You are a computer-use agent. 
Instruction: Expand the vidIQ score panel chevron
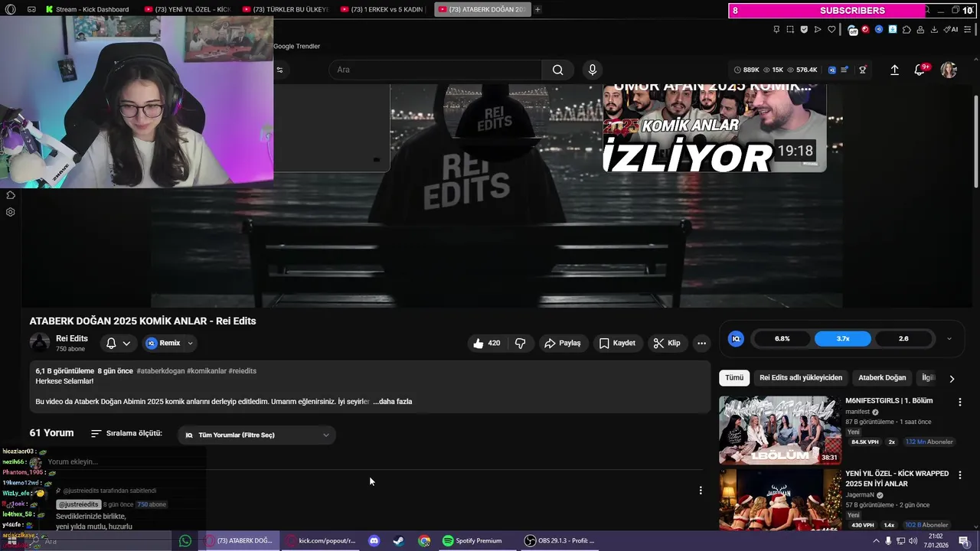[x=949, y=338]
